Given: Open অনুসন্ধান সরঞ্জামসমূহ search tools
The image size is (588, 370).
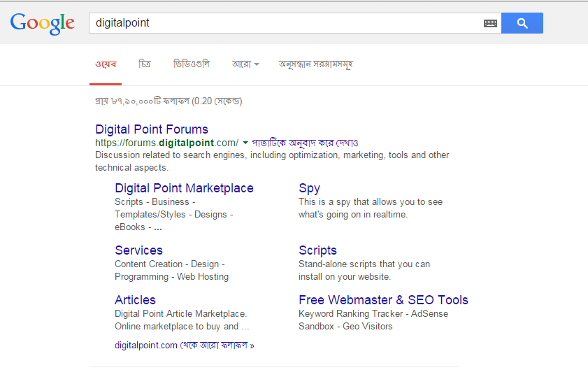Looking at the screenshot, I should (315, 64).
